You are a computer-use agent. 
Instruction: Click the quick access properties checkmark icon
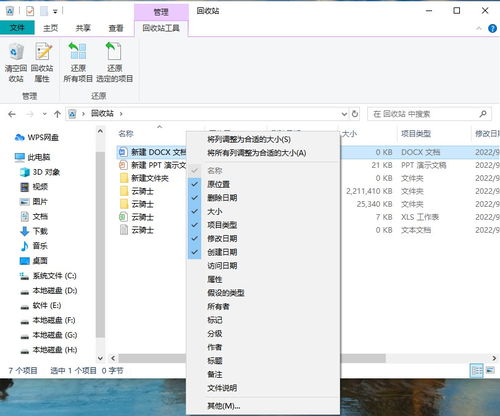[x=30, y=11]
